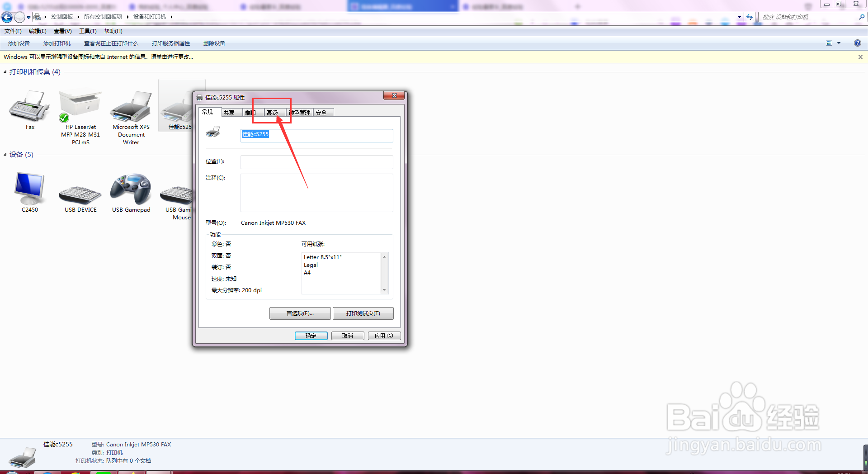This screenshot has width=868, height=474.
Task: Expand the 控制面板 breadcrumb arrow
Action: 78,17
